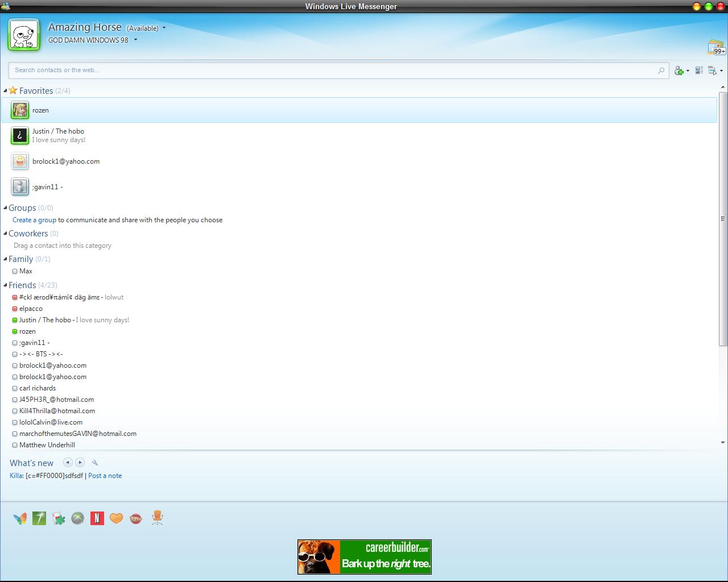This screenshot has width=728, height=582.
Task: Open the Available status dropdown
Action: [x=146, y=28]
